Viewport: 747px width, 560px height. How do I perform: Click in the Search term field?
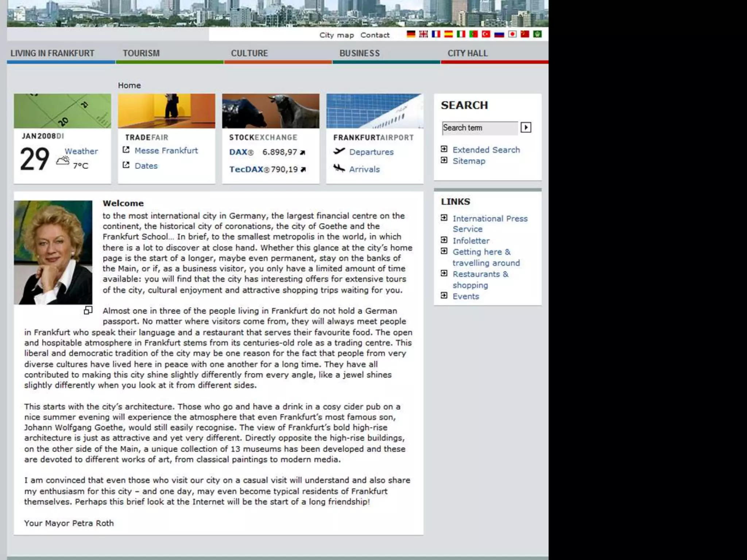(x=479, y=128)
